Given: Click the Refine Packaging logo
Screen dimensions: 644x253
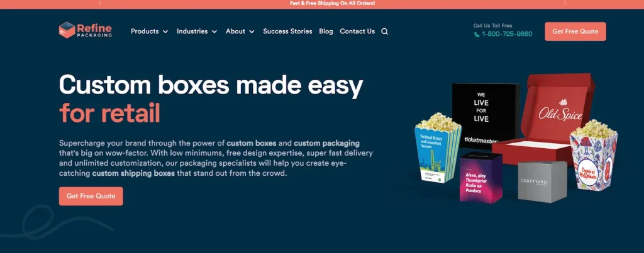Looking at the screenshot, I should (86, 30).
